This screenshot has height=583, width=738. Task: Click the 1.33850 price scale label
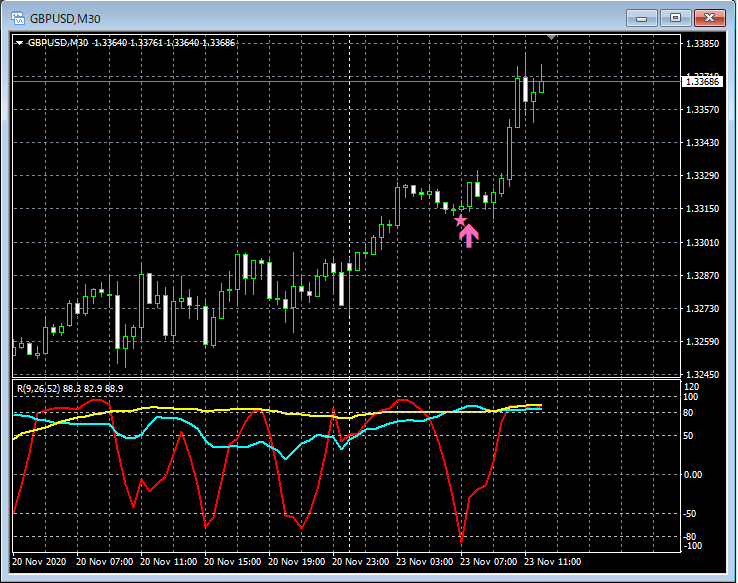pos(702,44)
